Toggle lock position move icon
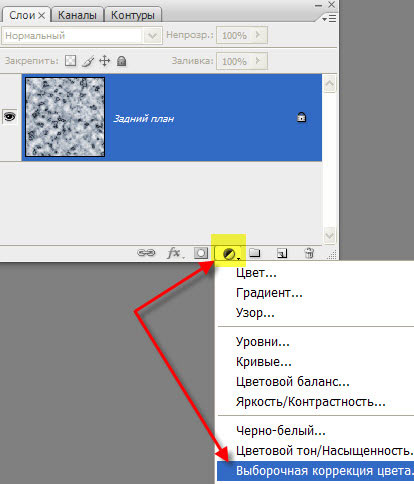This screenshot has width=414, height=484. [105, 61]
